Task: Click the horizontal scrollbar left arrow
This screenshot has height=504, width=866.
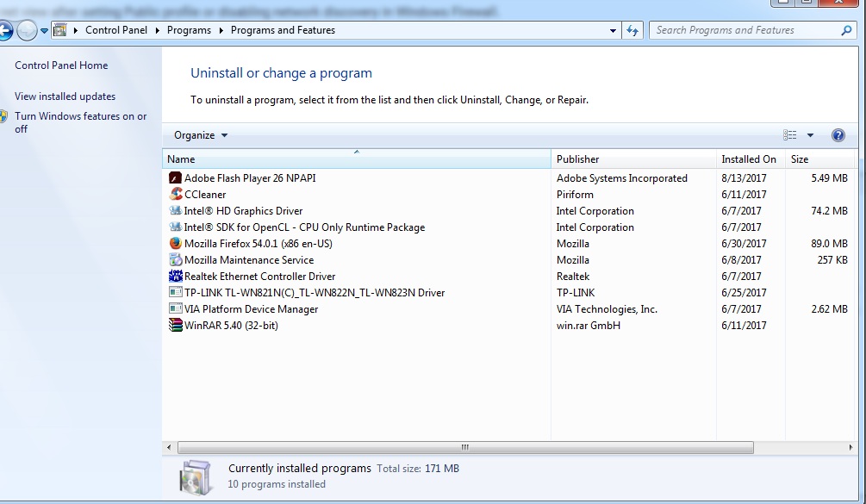Action: 169,447
